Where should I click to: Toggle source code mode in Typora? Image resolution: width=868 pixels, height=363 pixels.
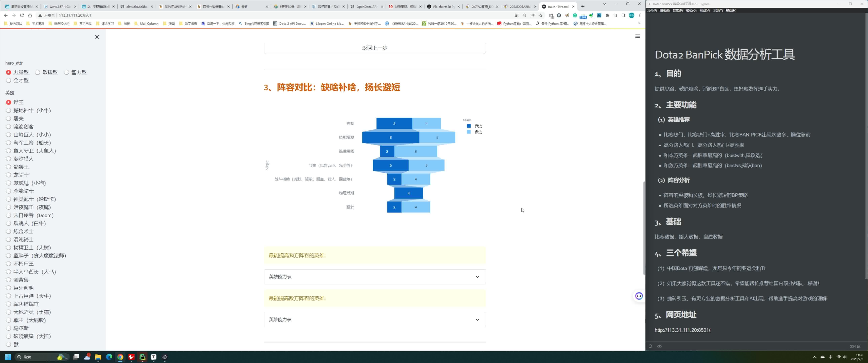(659, 346)
